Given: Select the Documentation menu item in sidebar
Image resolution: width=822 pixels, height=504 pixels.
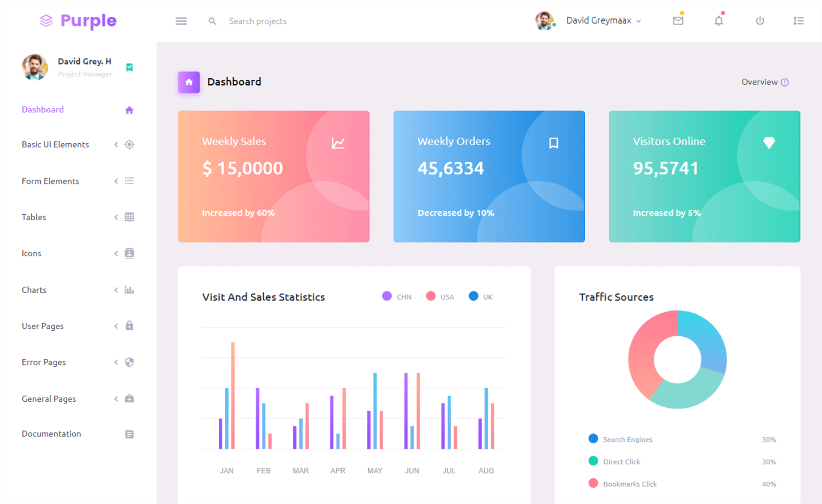Looking at the screenshot, I should click(x=51, y=433).
